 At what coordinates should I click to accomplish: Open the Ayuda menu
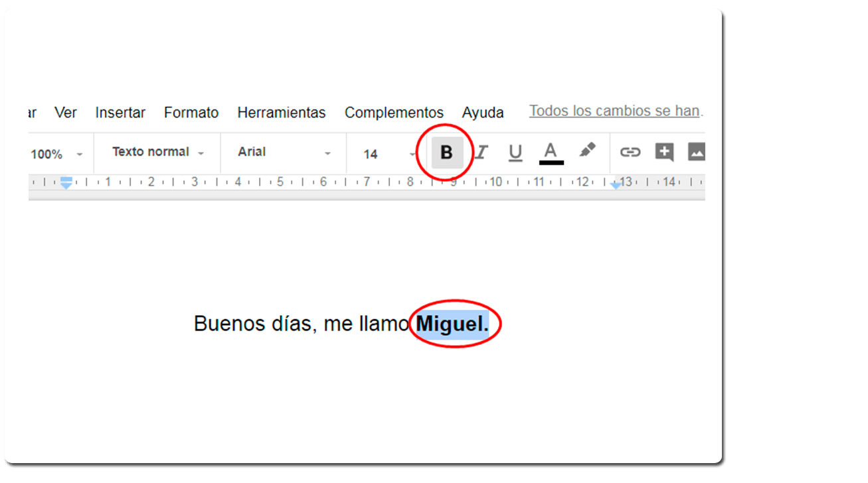tap(483, 113)
